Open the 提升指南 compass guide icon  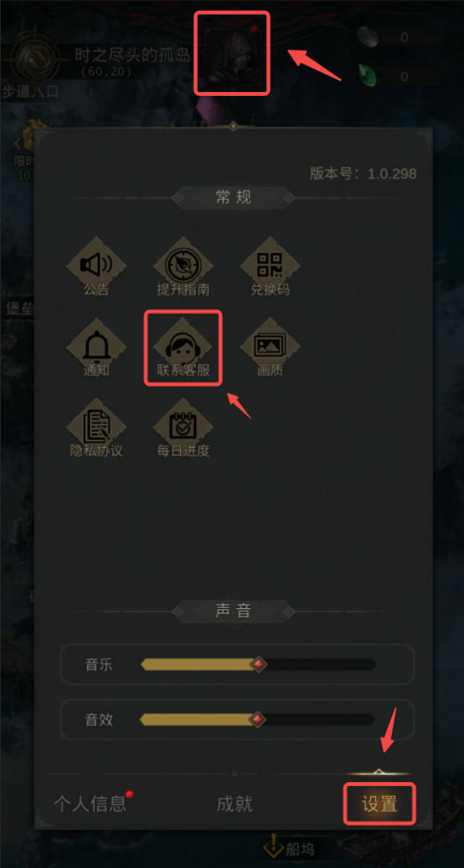pyautogui.click(x=183, y=266)
